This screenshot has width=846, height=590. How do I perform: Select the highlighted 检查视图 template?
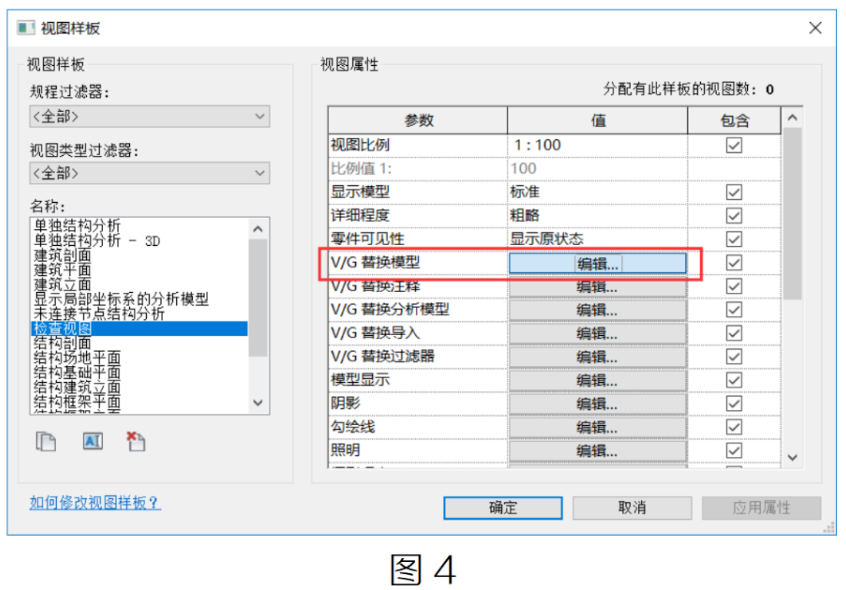point(139,328)
